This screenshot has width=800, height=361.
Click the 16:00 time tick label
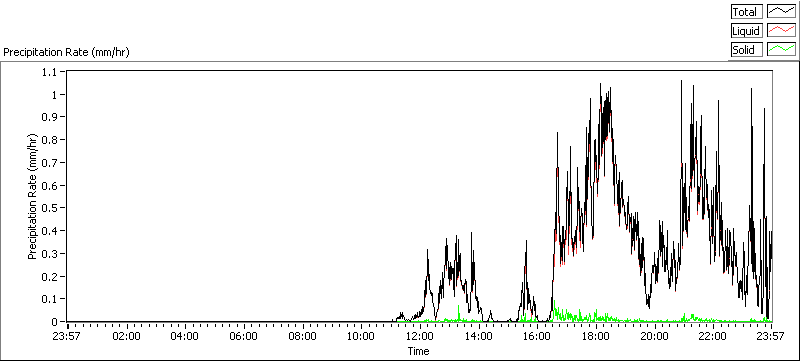coord(537,337)
